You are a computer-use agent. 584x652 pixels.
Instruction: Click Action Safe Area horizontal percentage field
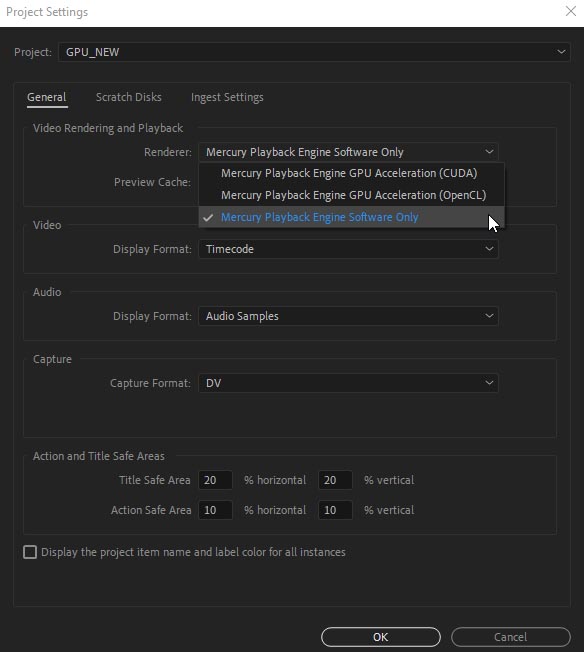point(215,510)
